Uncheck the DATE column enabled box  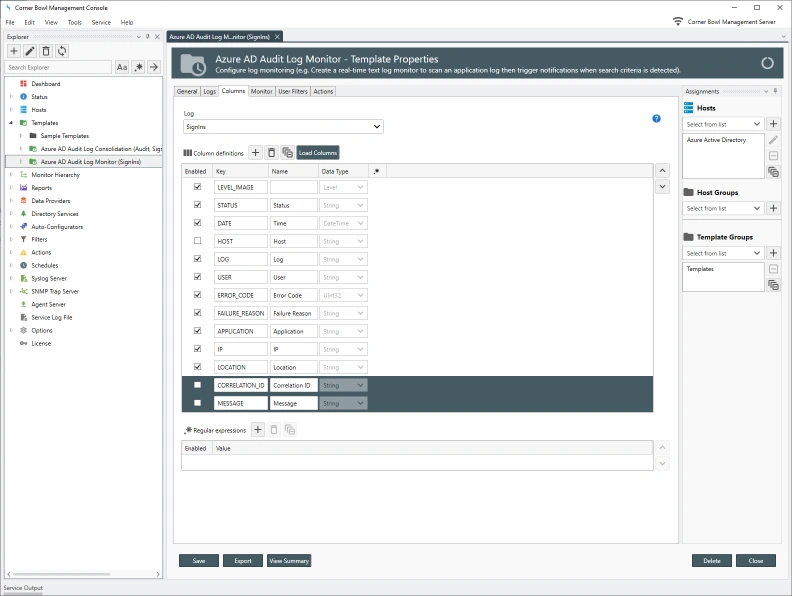click(197, 223)
